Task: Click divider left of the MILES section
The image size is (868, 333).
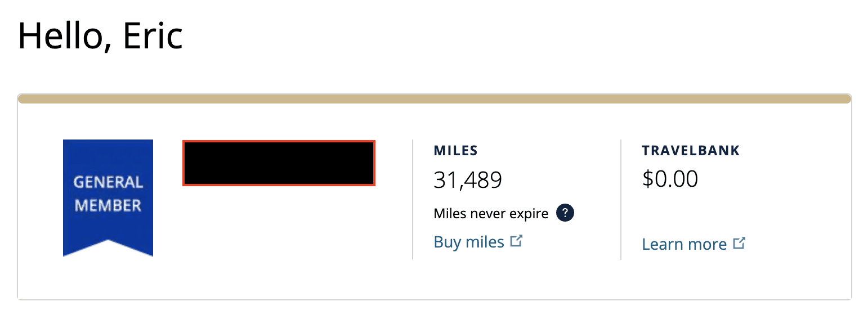Action: click(413, 200)
